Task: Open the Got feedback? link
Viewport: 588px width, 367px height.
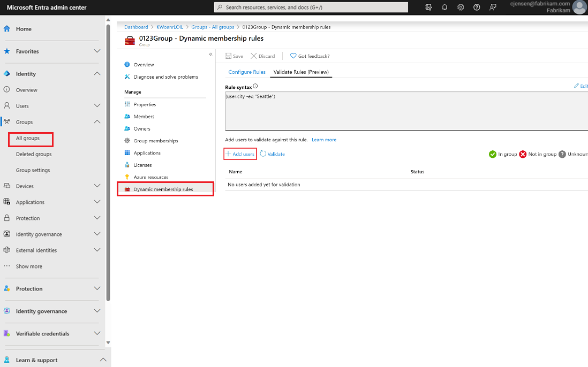Action: pyautogui.click(x=310, y=56)
